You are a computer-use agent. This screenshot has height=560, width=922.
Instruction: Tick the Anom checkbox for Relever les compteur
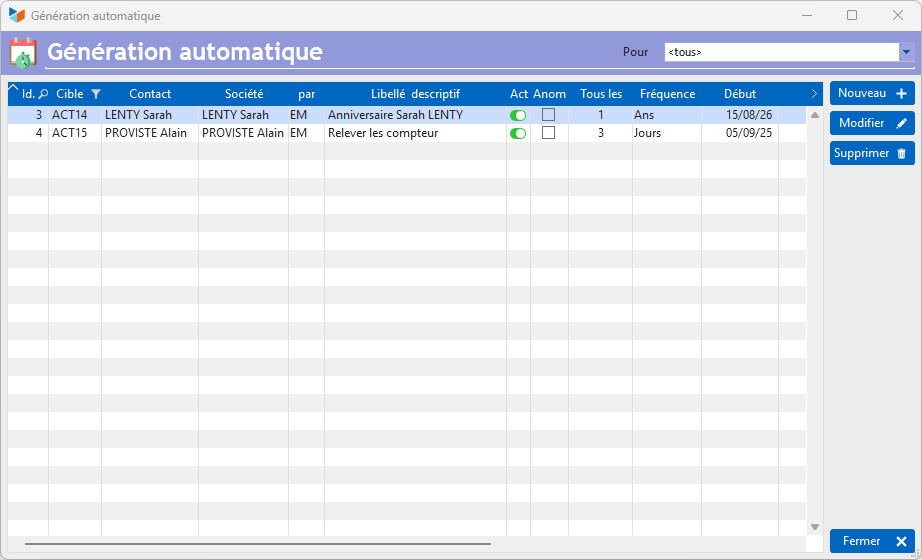point(548,133)
